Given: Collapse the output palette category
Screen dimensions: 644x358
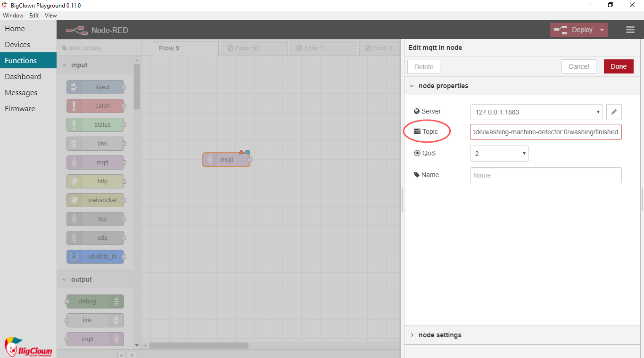Looking at the screenshot, I should tap(95, 279).
